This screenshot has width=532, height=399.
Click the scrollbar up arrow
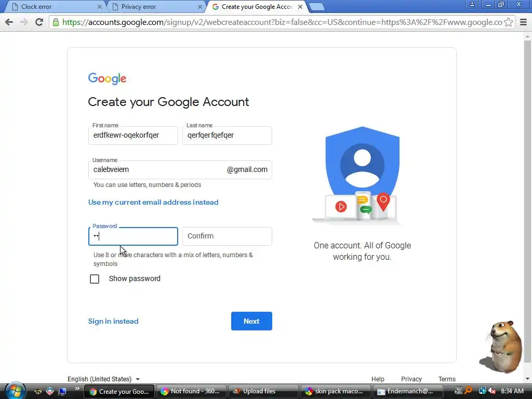pos(528,36)
